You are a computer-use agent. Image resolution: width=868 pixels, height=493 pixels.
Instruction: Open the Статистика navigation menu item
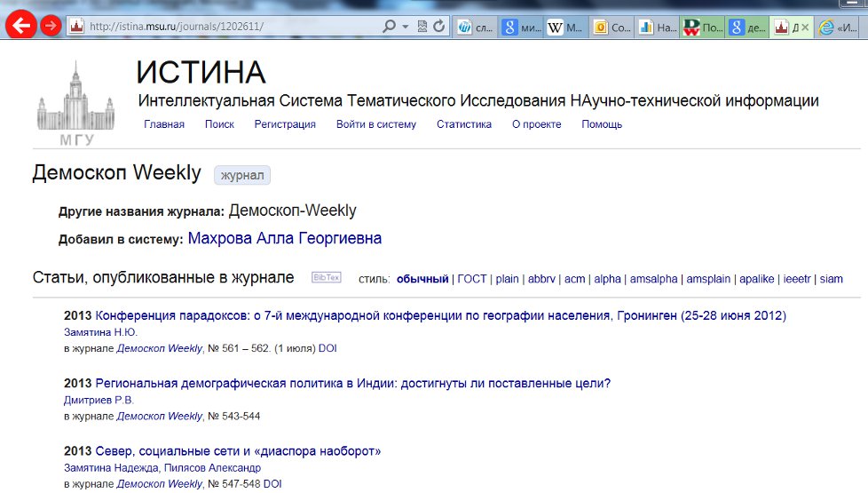463,124
